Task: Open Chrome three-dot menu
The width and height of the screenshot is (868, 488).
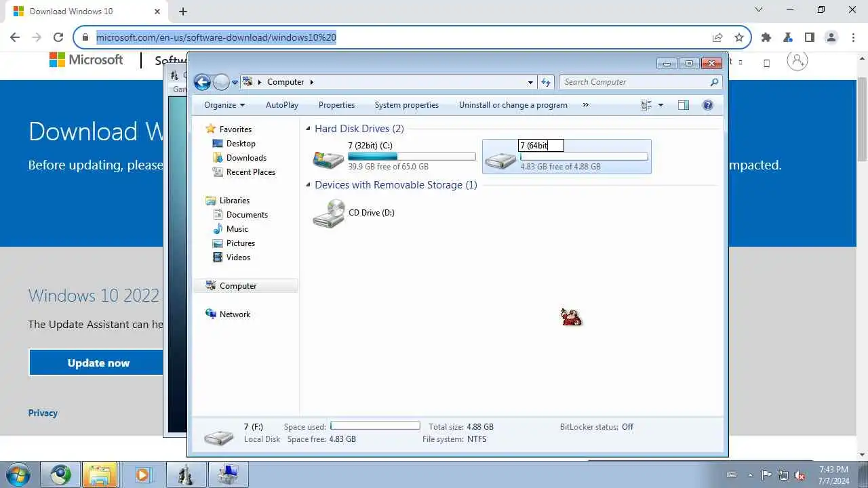Action: point(853,37)
